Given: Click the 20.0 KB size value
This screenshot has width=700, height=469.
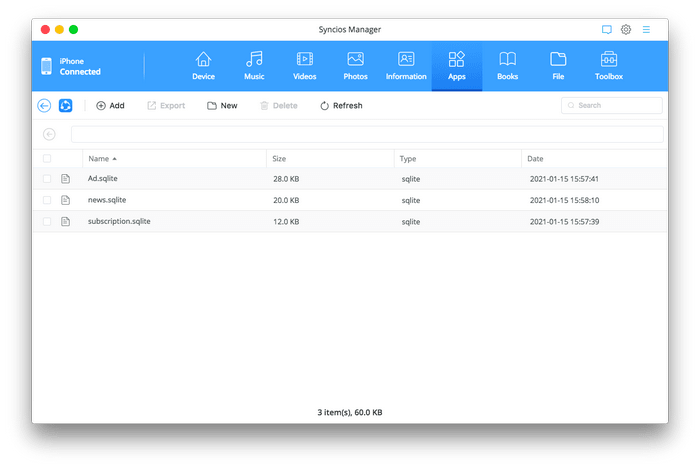Looking at the screenshot, I should coord(286,200).
